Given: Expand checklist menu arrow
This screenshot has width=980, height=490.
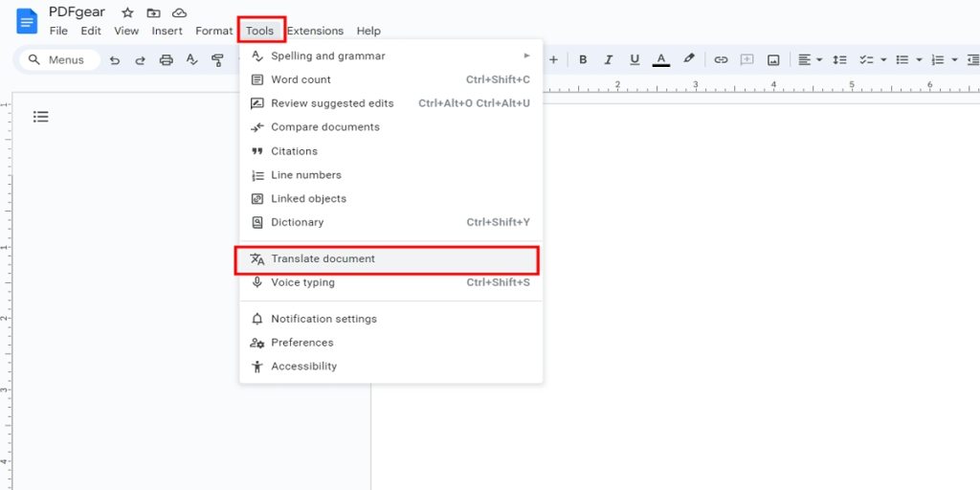Looking at the screenshot, I should click(883, 60).
